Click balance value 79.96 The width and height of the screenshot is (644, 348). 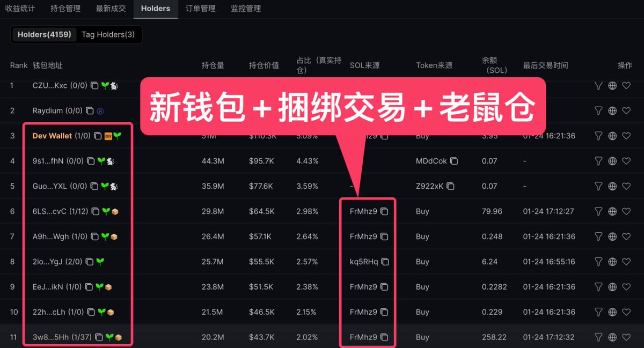click(492, 211)
